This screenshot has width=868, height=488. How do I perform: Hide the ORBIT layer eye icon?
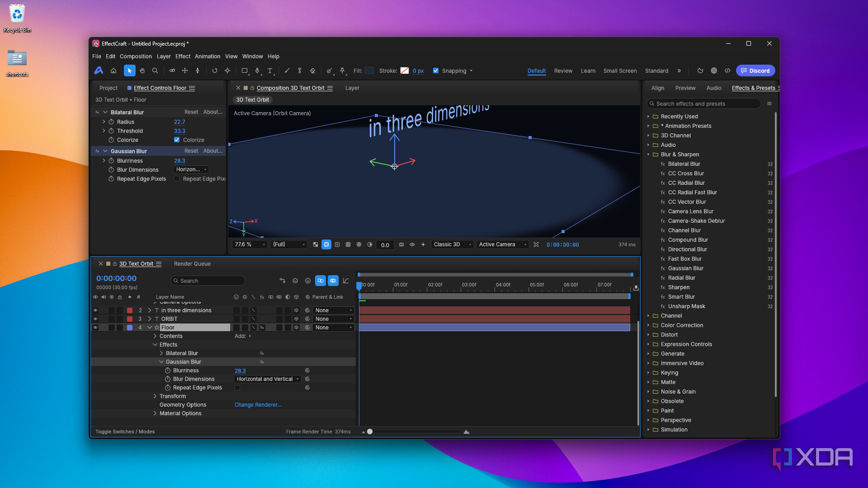tap(95, 319)
